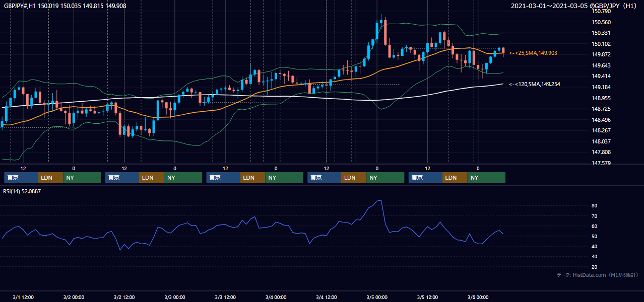Click RSI scale value 40
This screenshot has height=302, width=644.
click(x=594, y=246)
